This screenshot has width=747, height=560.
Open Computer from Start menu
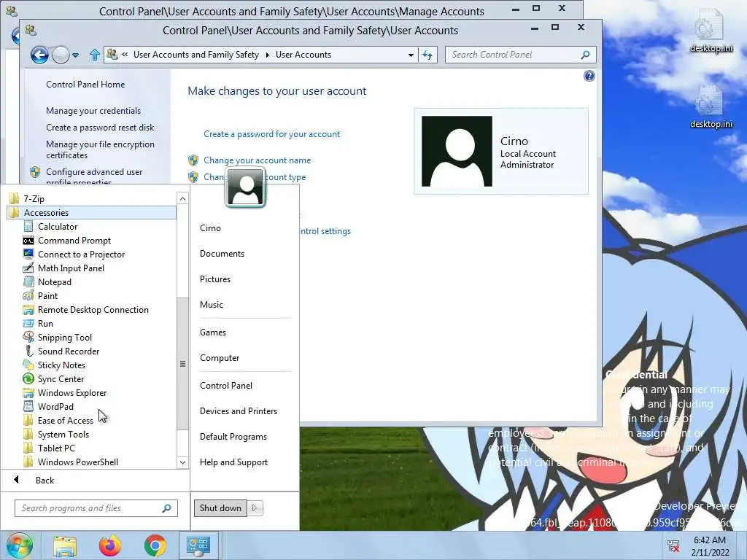click(219, 358)
